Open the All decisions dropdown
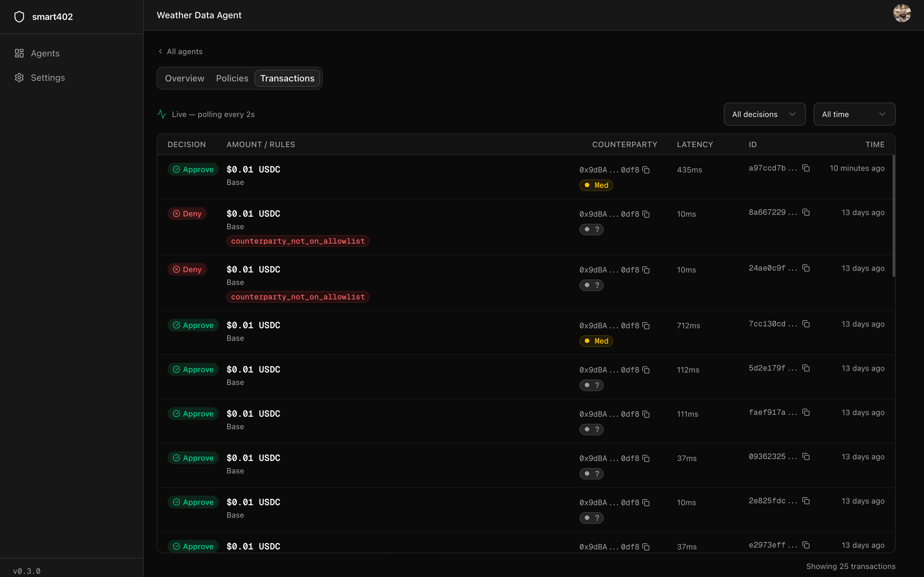This screenshot has width=924, height=577. coord(765,114)
